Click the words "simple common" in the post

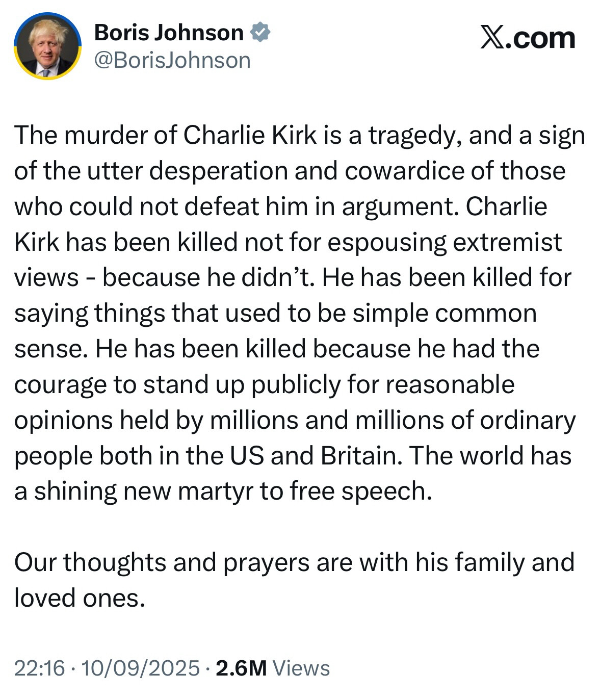tap(445, 313)
